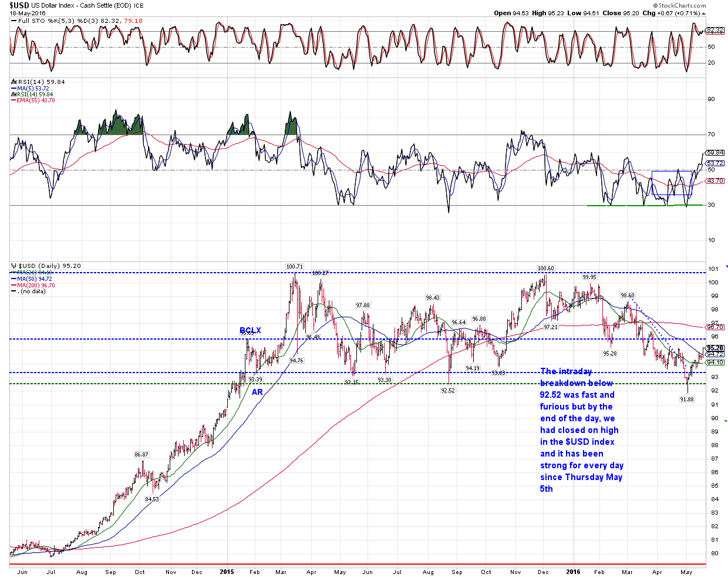Click the 93.15 price label

click(x=352, y=383)
